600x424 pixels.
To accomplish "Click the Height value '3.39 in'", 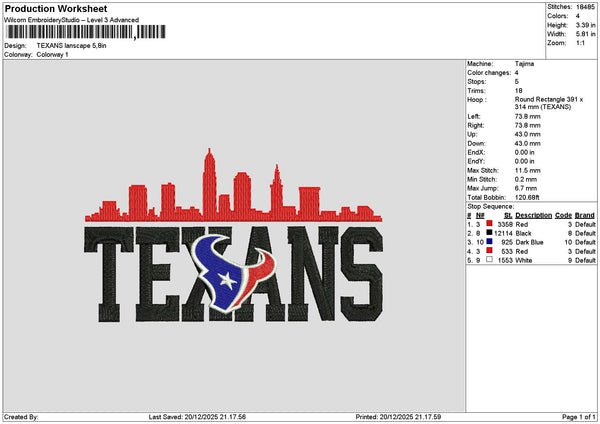I will pos(585,25).
